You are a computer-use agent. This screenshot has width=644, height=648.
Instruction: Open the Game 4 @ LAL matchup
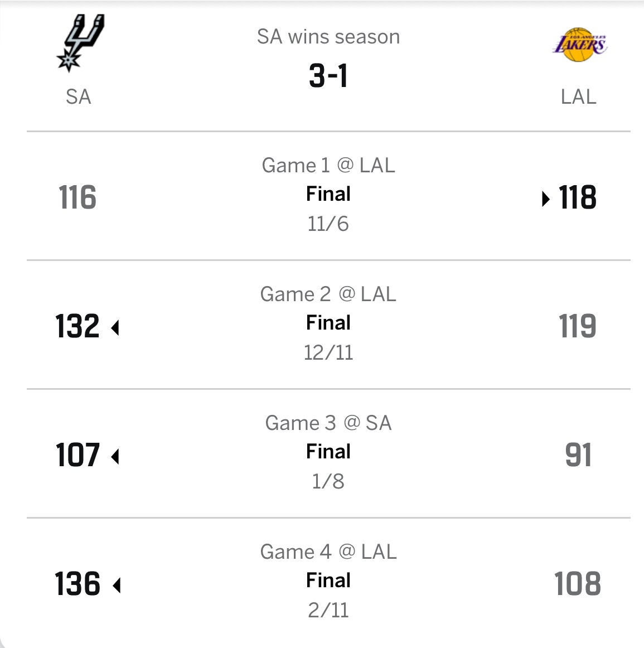(328, 552)
